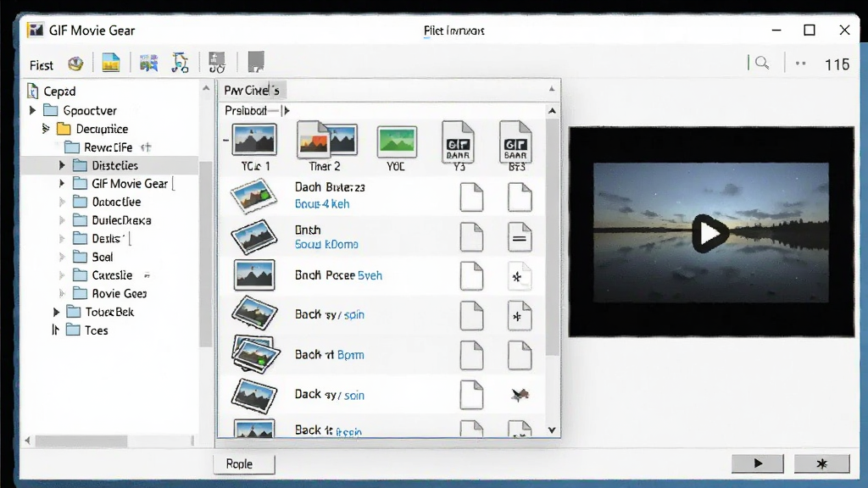Click the Fiest toolbar label
868x488 pixels.
coord(42,65)
